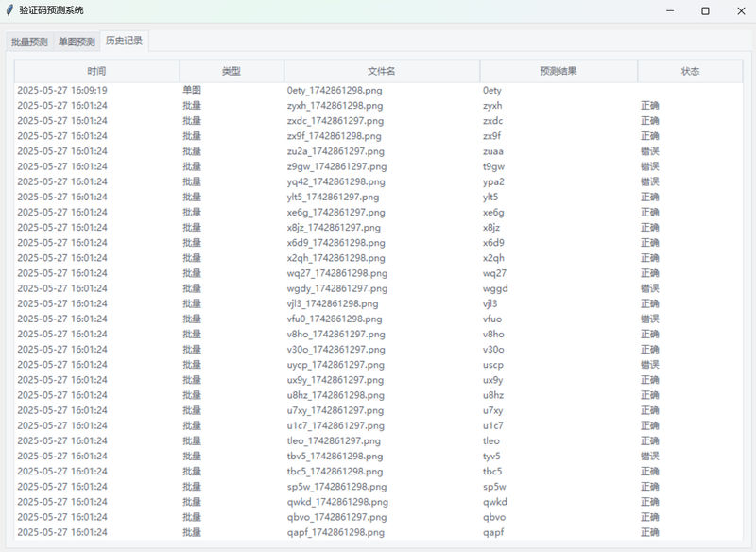Click the 错误 status in the uycp row
The width and height of the screenshot is (756, 552).
tap(650, 365)
